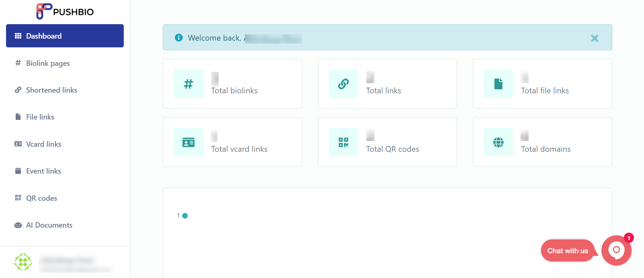Click the Total file links document icon

click(x=498, y=84)
